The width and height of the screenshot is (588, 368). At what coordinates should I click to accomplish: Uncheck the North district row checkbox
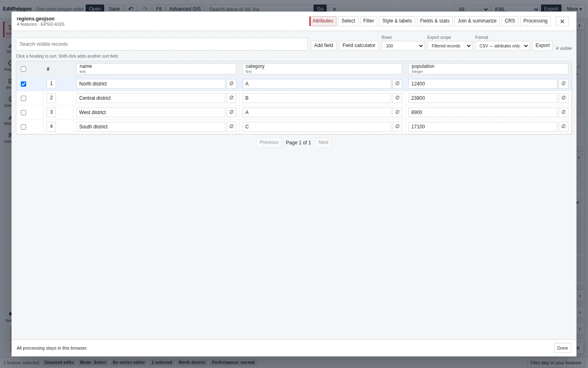coord(23,84)
